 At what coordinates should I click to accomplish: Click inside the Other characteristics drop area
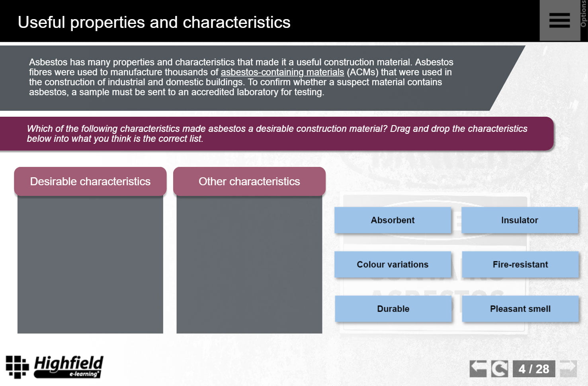coord(249,265)
